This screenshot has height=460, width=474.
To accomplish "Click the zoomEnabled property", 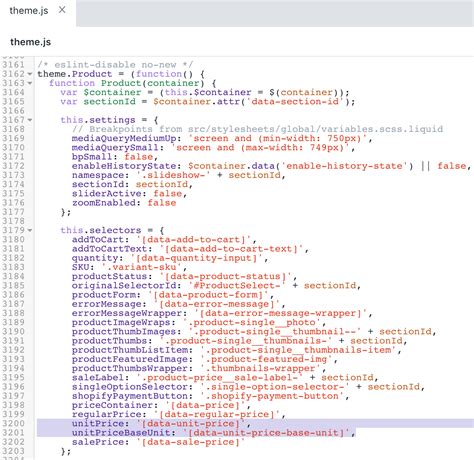I will (106, 203).
